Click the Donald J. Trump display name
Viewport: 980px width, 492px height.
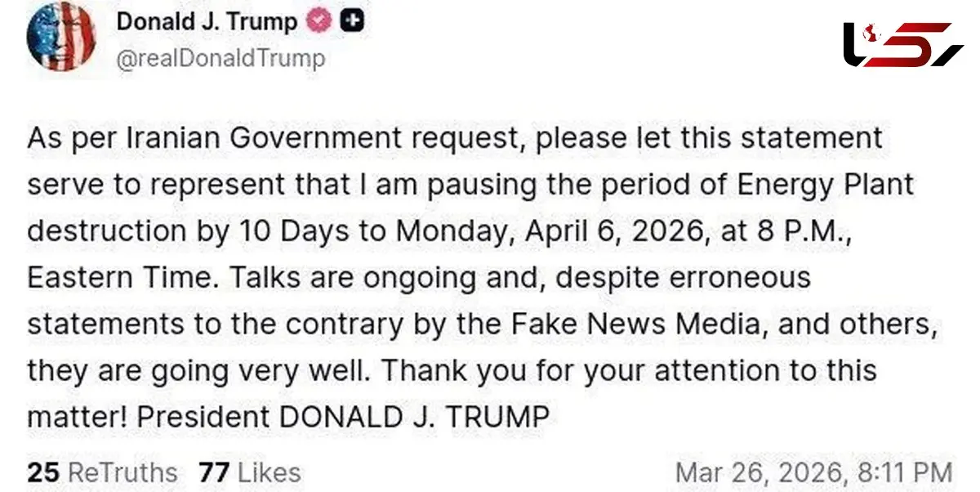pos(207,21)
